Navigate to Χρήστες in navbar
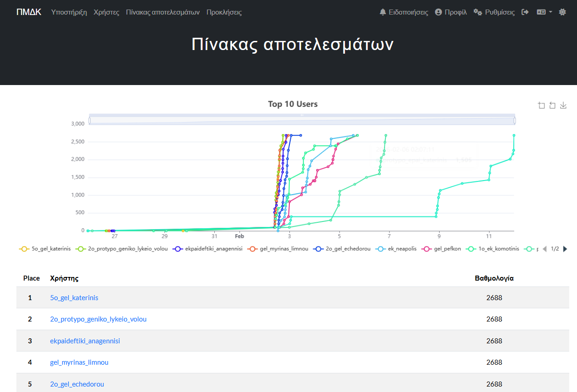577x392 pixels. [106, 12]
